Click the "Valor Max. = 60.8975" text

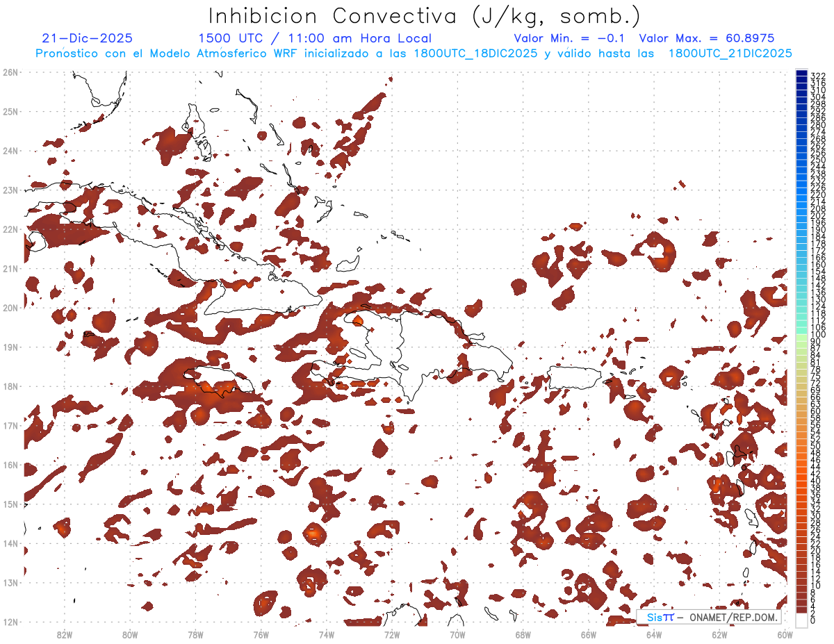707,38
